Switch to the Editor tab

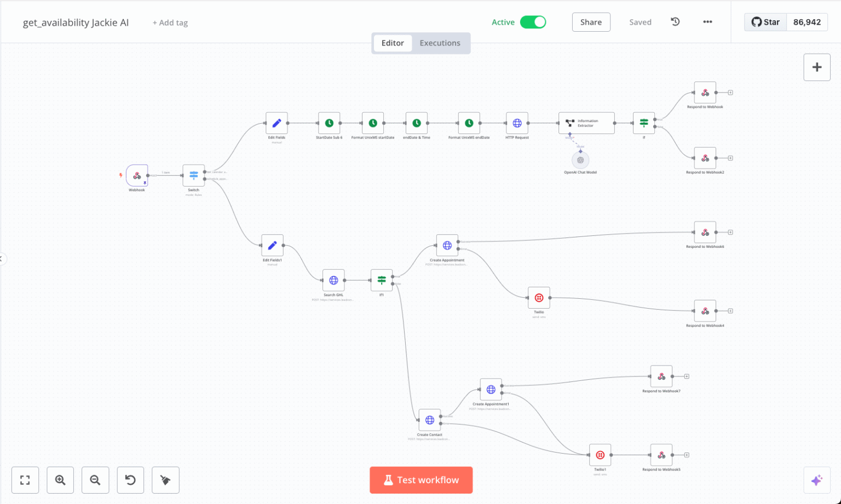tap(393, 43)
